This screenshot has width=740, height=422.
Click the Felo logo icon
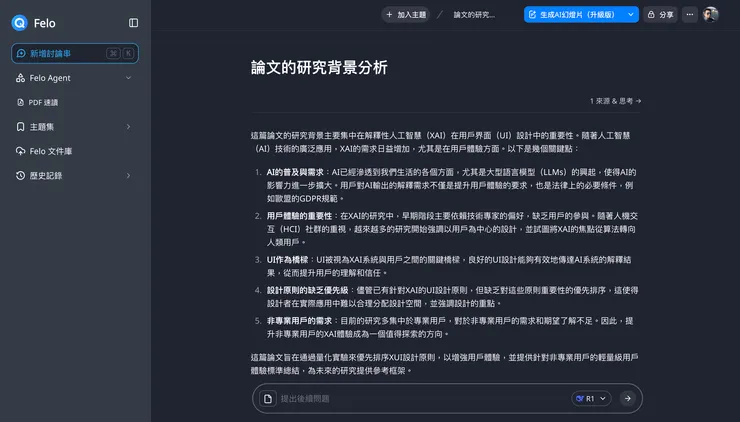pyautogui.click(x=19, y=23)
